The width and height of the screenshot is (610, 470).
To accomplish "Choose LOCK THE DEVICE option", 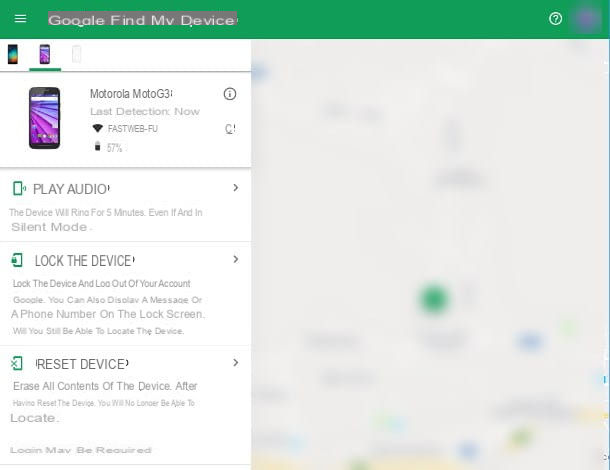I will click(x=84, y=261).
